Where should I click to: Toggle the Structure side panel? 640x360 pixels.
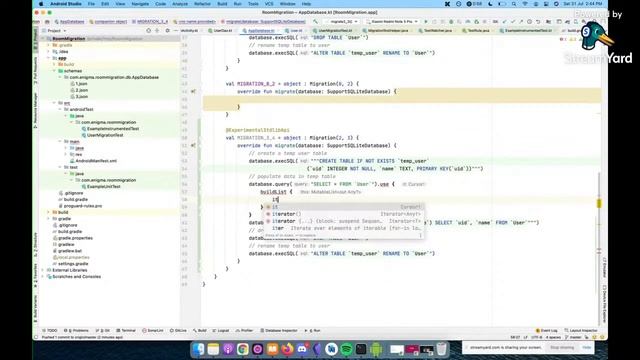click(36, 245)
